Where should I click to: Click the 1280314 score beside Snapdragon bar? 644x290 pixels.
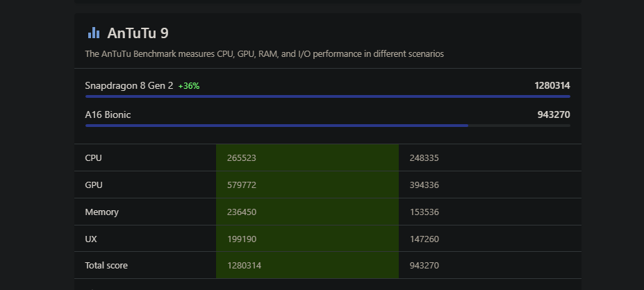(552, 86)
